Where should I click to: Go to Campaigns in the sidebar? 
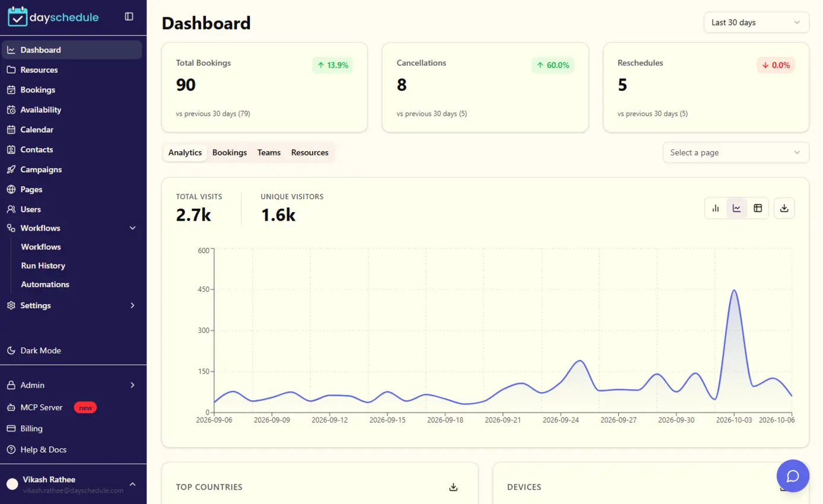pyautogui.click(x=72, y=170)
